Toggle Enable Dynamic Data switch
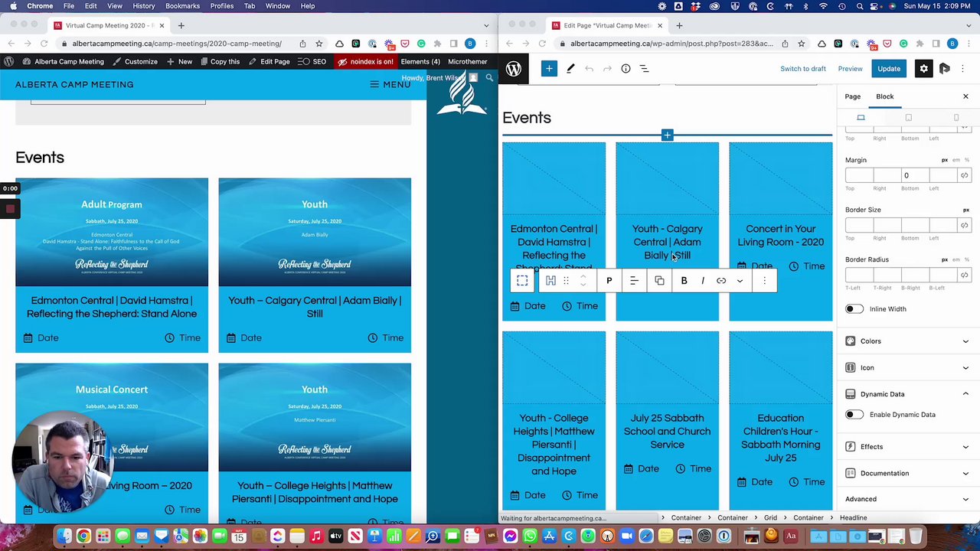This screenshot has height=551, width=980. point(854,415)
